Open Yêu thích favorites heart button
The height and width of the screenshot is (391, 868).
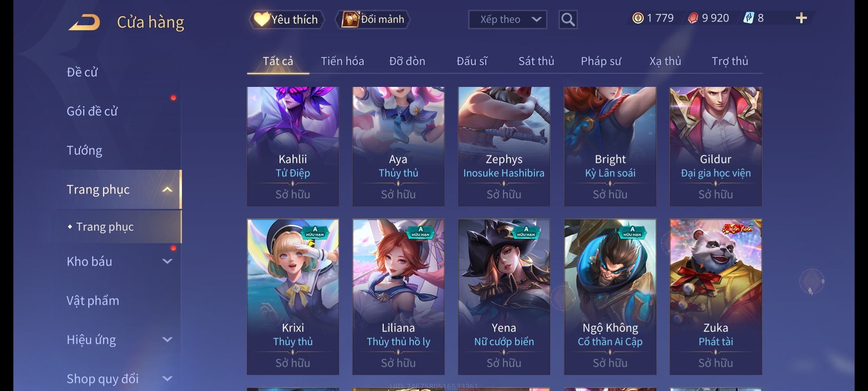click(286, 19)
